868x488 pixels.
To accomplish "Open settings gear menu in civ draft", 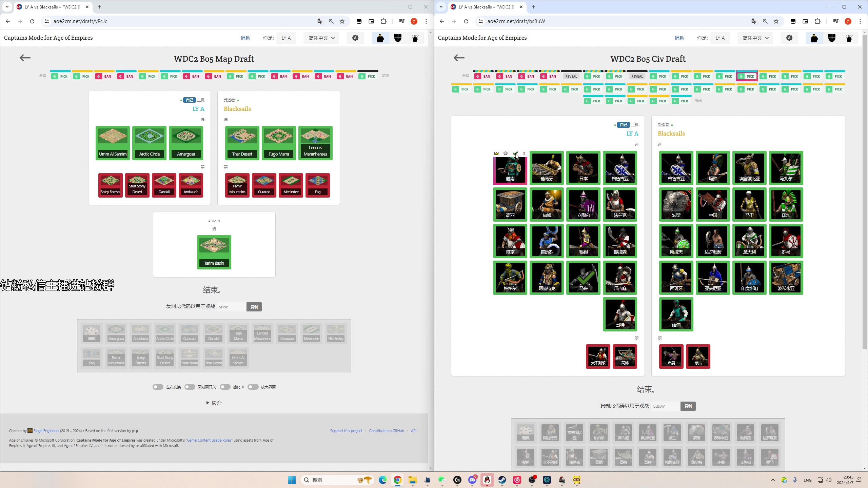I will (x=789, y=38).
